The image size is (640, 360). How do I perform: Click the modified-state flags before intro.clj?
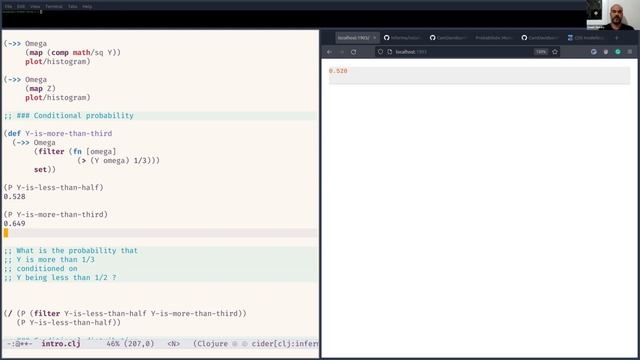tap(19, 344)
